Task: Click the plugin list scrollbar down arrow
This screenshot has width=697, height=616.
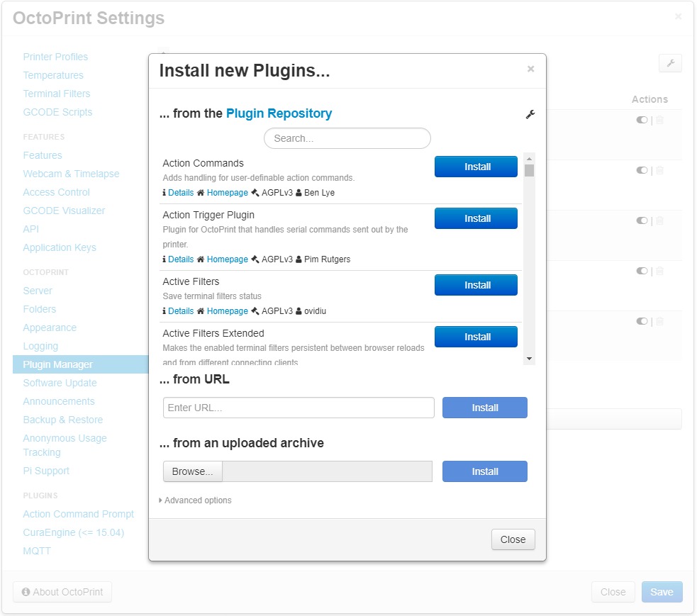Action: pos(529,359)
